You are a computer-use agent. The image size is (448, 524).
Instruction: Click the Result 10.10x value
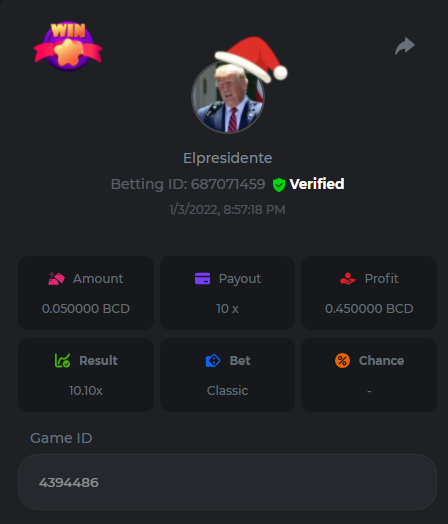click(86, 391)
